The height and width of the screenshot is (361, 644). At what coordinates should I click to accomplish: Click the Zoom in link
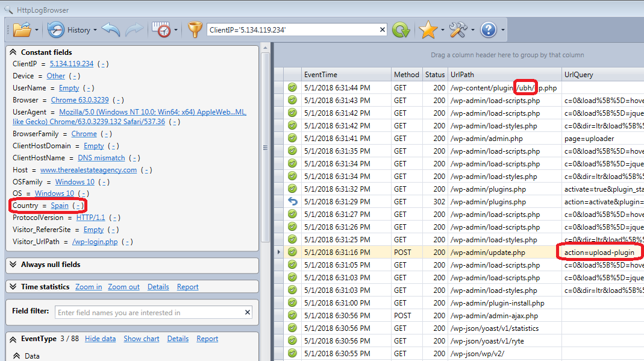click(x=89, y=287)
